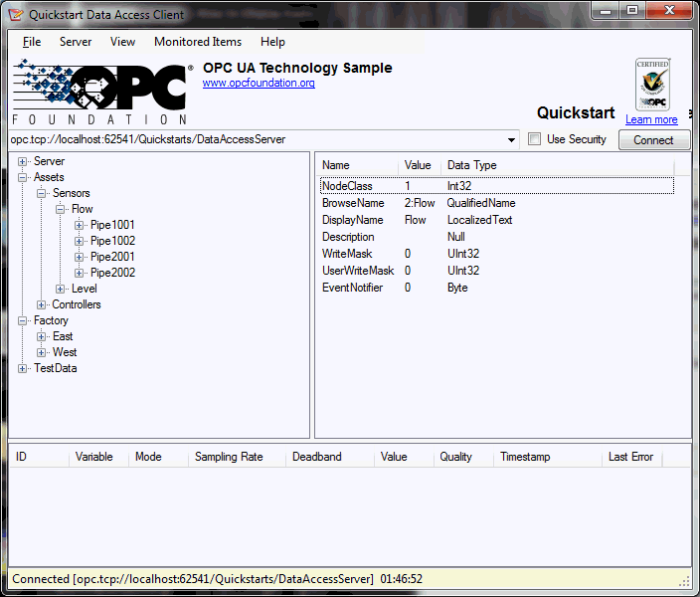This screenshot has width=700, height=597.
Task: Enable the Use Security checkbox
Action: click(534, 139)
